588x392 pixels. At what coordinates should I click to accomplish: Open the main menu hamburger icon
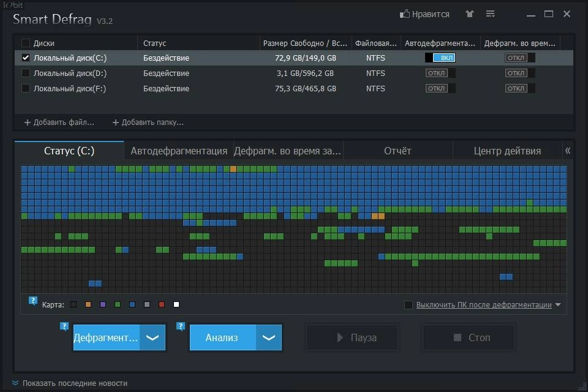(490, 14)
